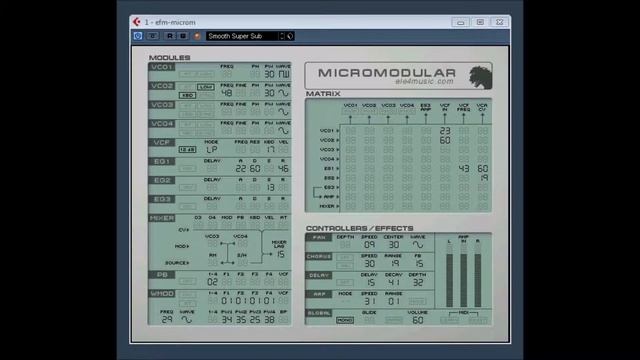Viewport: 640px width, 360px height.
Task: Click the DELAY DECAY value 41
Action: (394, 282)
